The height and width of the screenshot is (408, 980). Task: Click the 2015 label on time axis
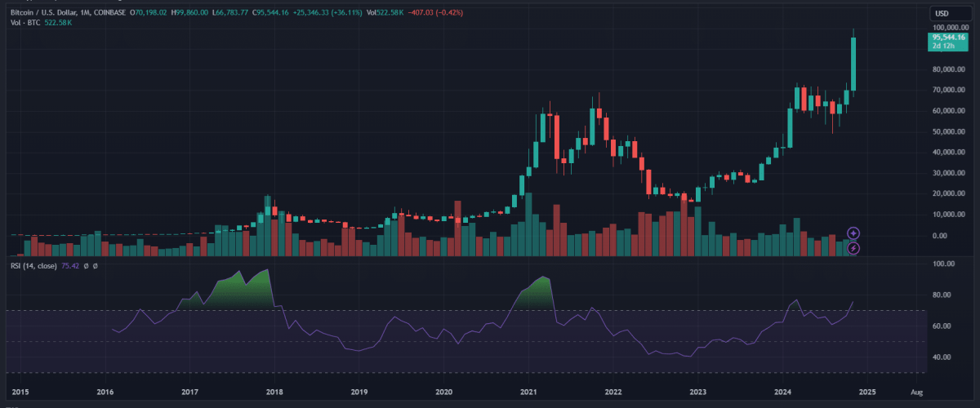[x=20, y=392]
